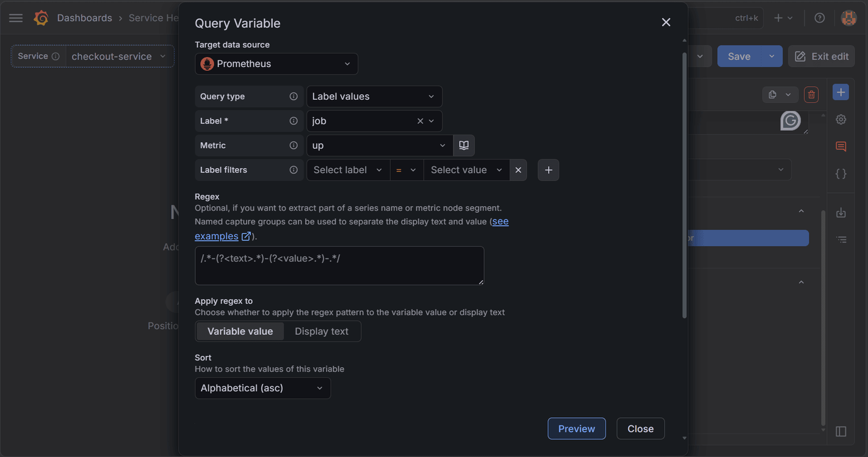Click the red delete trash icon
This screenshot has width=868, height=457.
(x=811, y=94)
